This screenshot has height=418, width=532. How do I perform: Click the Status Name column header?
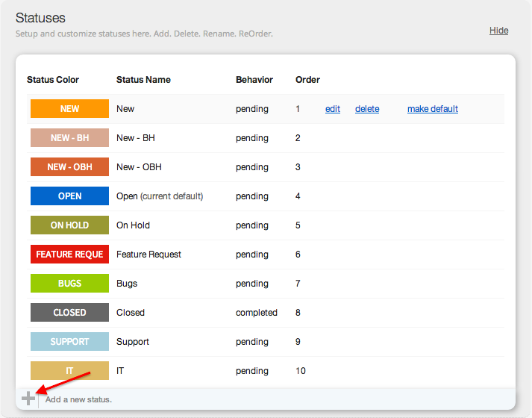pyautogui.click(x=143, y=80)
